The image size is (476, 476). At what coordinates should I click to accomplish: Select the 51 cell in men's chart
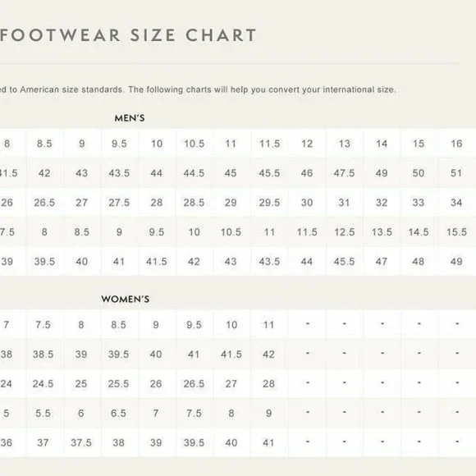[456, 172]
